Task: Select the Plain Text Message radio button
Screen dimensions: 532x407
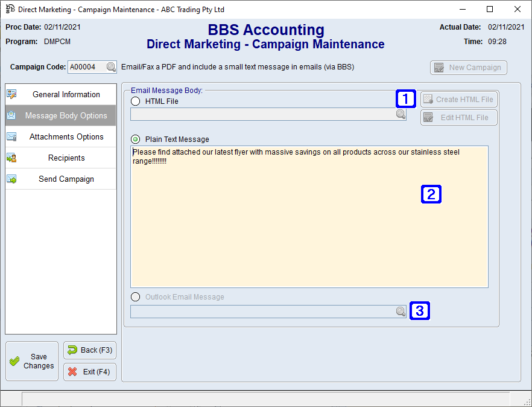Action: point(136,139)
